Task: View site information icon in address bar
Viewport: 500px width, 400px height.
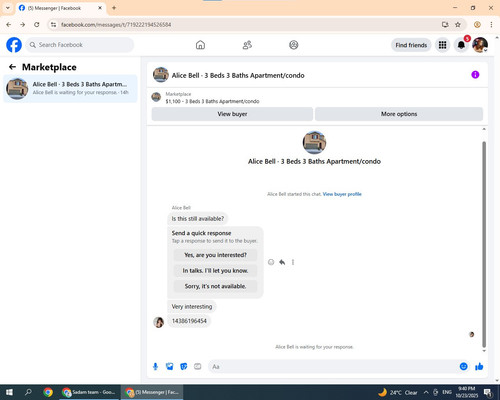Action: tap(53, 25)
